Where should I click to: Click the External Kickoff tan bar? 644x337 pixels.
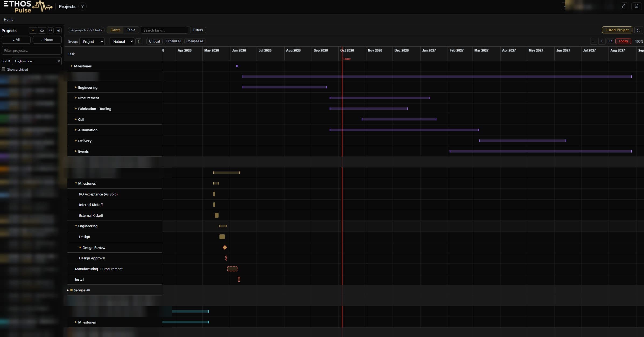coord(217,215)
